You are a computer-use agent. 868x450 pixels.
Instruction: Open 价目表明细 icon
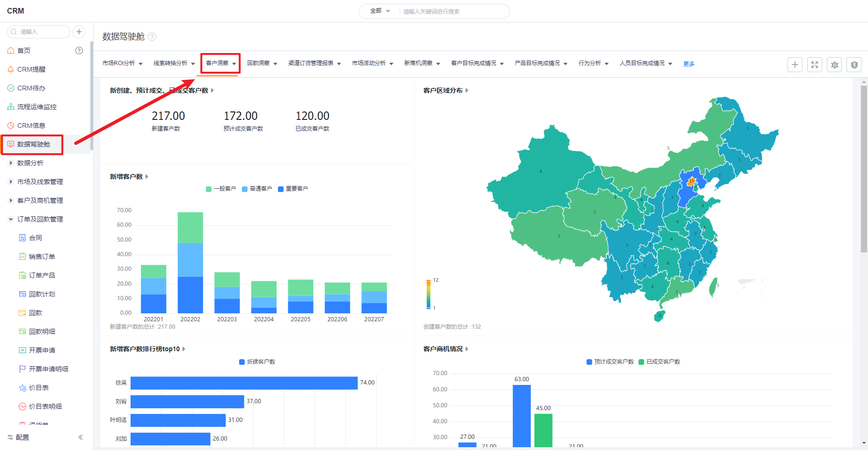22,406
